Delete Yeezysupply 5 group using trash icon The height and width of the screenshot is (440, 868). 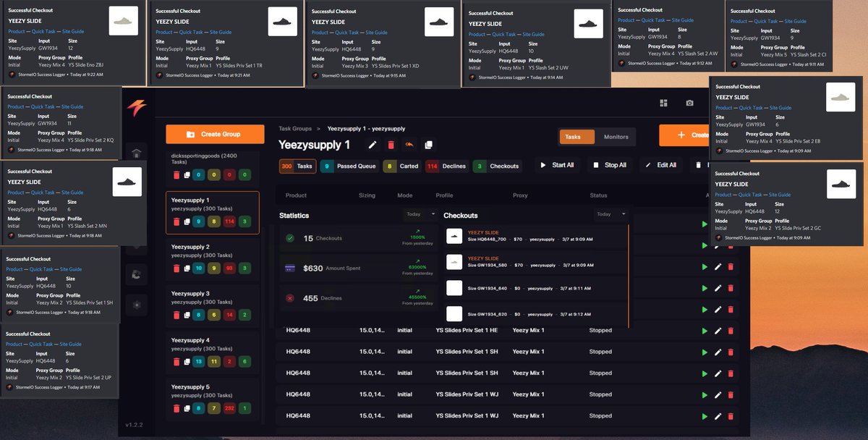(176, 408)
